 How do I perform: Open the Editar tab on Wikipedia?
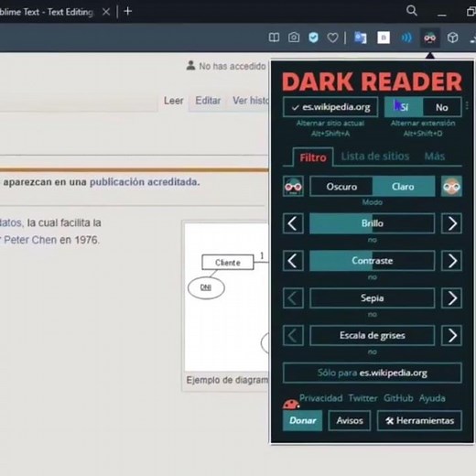208,101
